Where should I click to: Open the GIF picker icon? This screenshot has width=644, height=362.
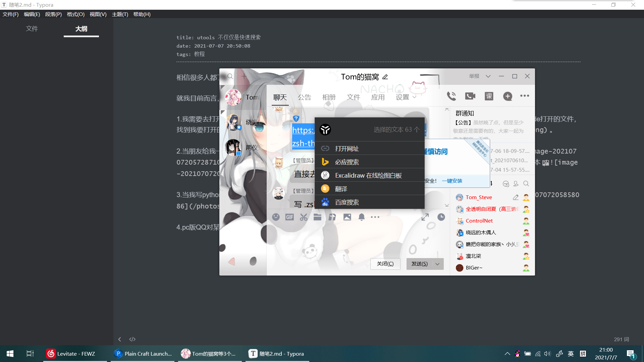point(289,217)
